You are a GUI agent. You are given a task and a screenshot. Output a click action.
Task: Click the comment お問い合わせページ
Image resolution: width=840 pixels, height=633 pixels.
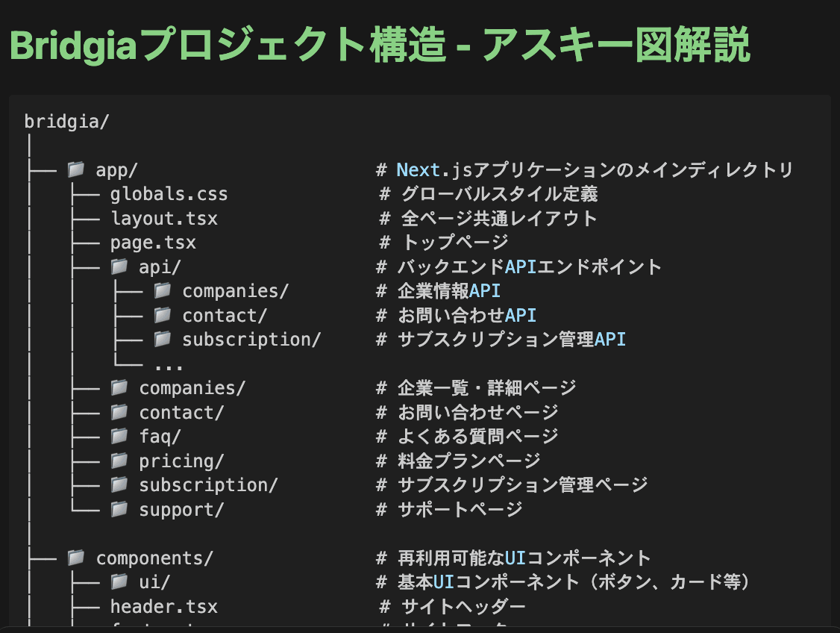pyautogui.click(x=478, y=413)
